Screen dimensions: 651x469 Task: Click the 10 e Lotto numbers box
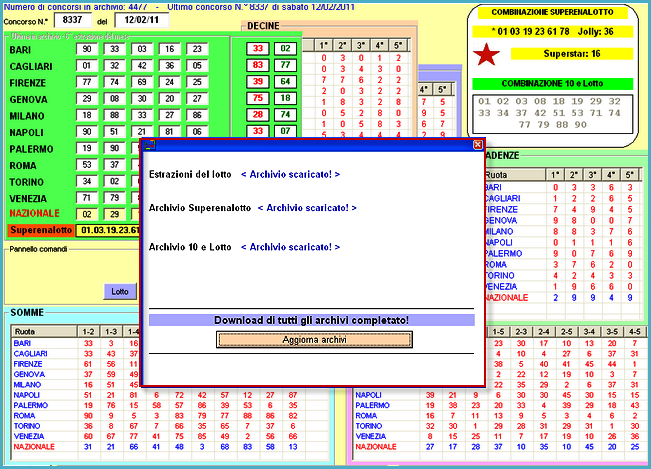553,114
